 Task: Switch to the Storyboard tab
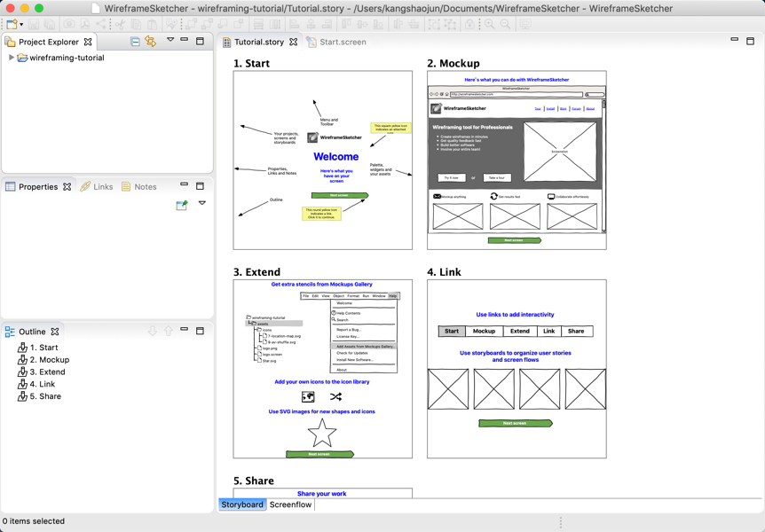pos(242,505)
